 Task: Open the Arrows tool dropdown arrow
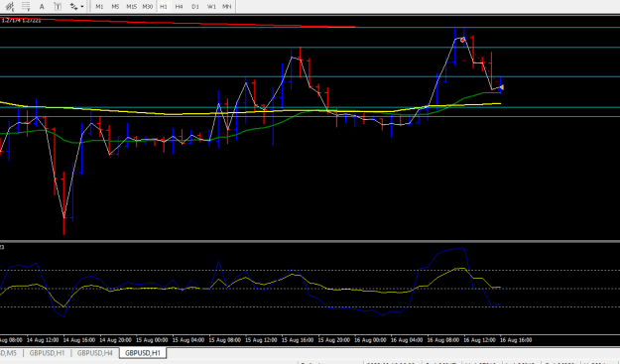(x=82, y=6)
